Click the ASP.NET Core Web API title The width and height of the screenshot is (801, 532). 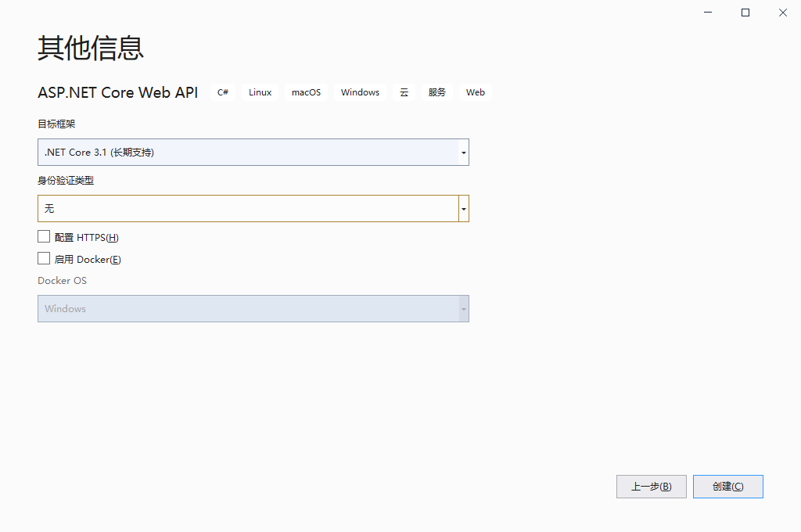pyautogui.click(x=118, y=92)
